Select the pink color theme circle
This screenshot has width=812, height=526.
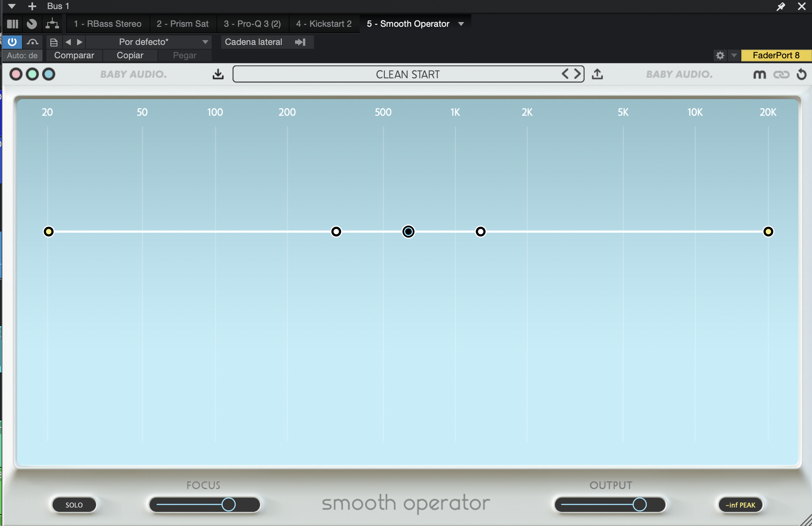click(16, 74)
